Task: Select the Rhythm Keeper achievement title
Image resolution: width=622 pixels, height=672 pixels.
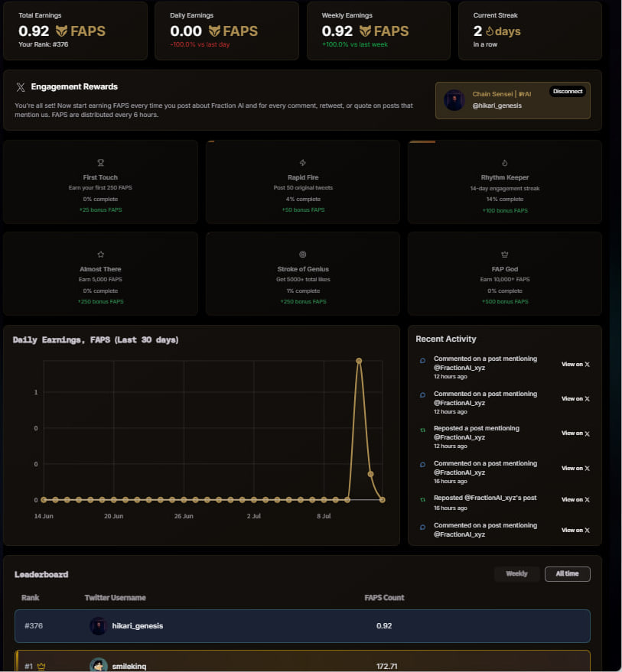Action: (x=504, y=177)
